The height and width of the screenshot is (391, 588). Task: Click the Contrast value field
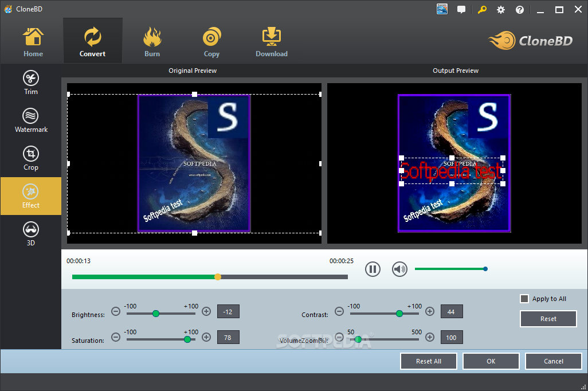pyautogui.click(x=452, y=311)
